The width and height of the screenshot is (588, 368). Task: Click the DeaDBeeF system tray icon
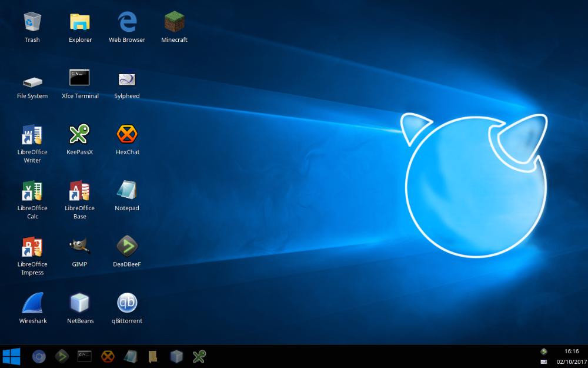[x=544, y=352]
